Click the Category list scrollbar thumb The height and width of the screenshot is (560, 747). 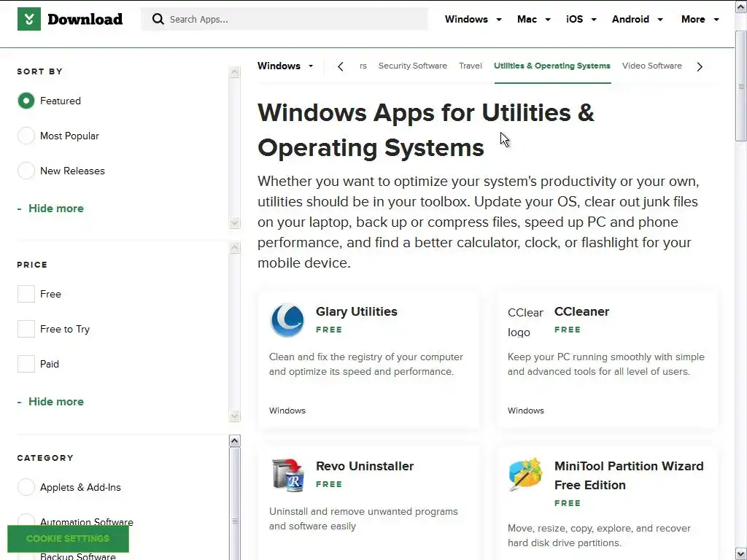coord(234,504)
